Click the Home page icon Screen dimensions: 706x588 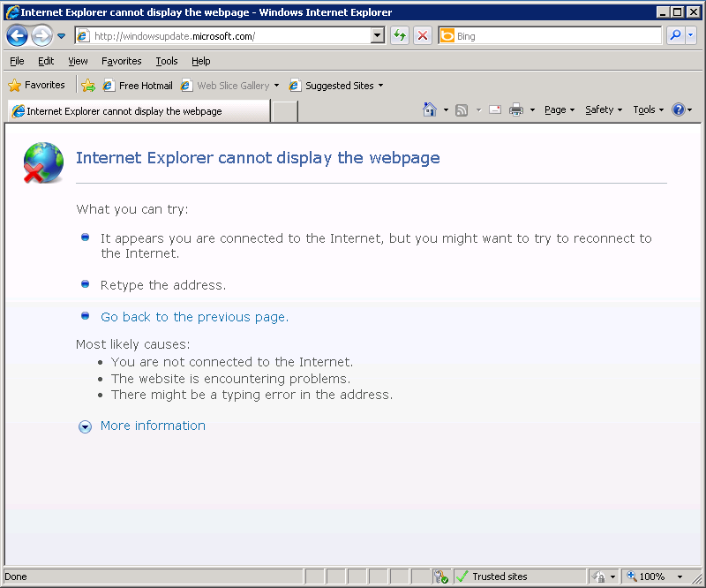pyautogui.click(x=430, y=110)
